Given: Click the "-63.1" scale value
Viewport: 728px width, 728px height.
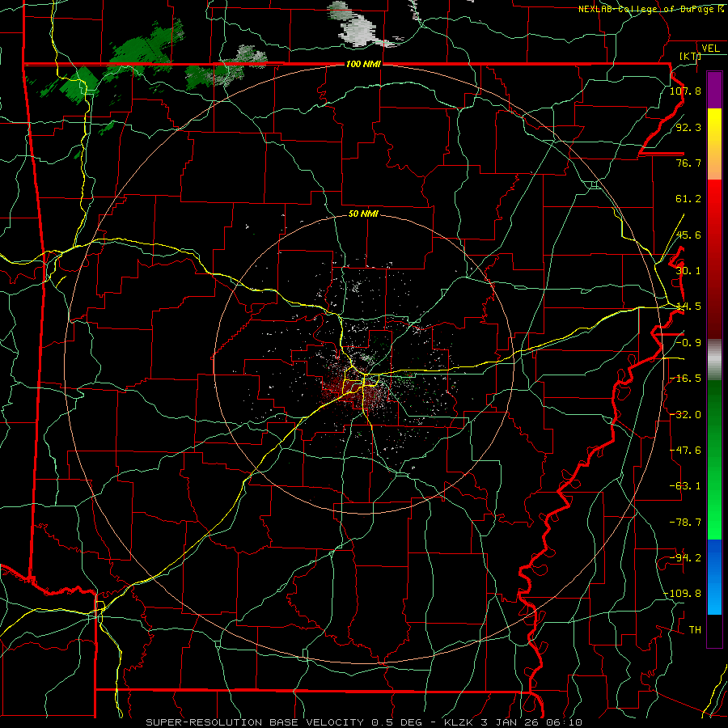Looking at the screenshot, I should coord(685,486).
